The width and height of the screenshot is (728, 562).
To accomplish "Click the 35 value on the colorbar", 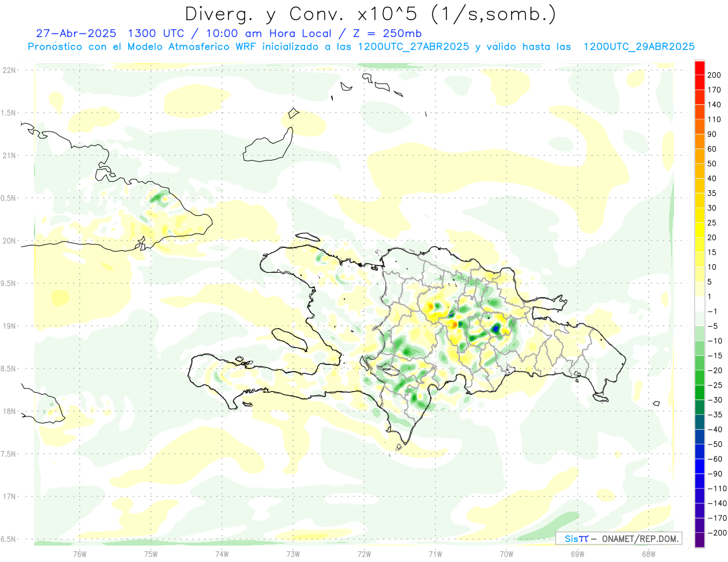I will (713, 193).
